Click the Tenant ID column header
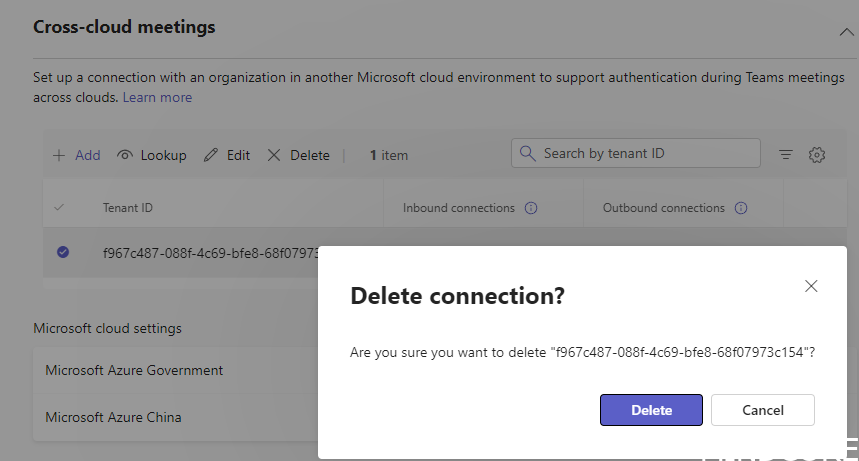 [127, 208]
